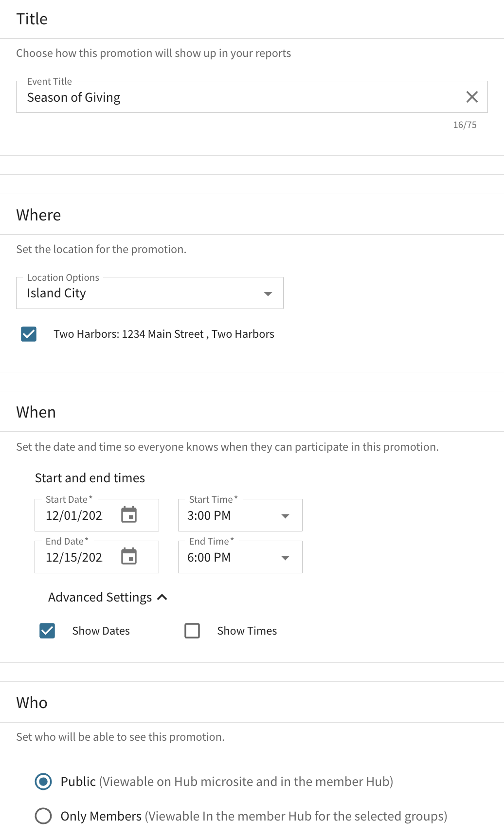The height and width of the screenshot is (840, 504).
Task: Uncheck the Show Dates checkbox
Action: point(47,631)
